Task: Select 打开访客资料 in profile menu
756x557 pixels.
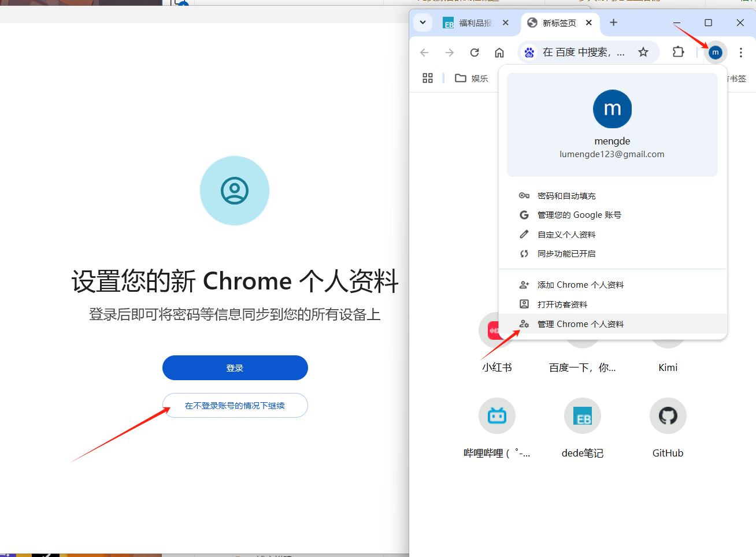Action: pos(562,304)
